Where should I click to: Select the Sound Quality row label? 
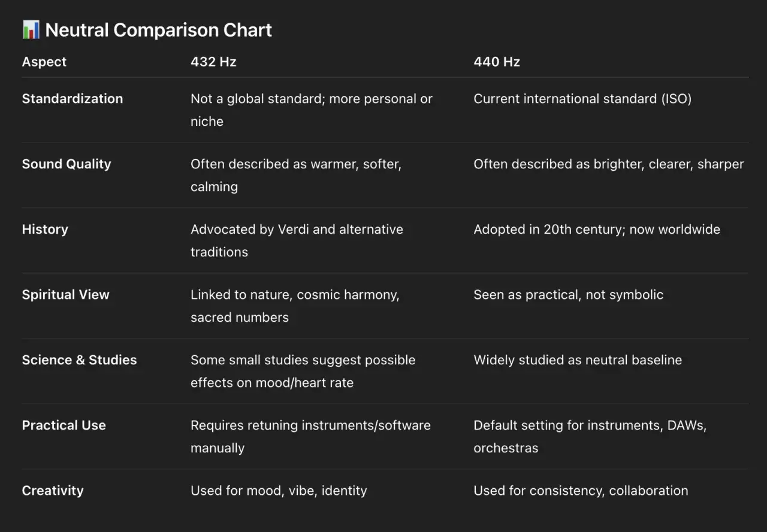(x=67, y=164)
